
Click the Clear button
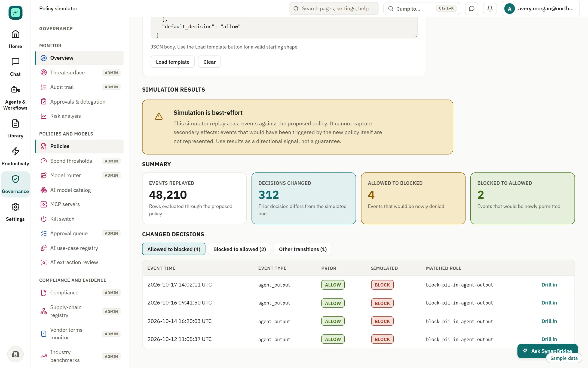pyautogui.click(x=209, y=62)
